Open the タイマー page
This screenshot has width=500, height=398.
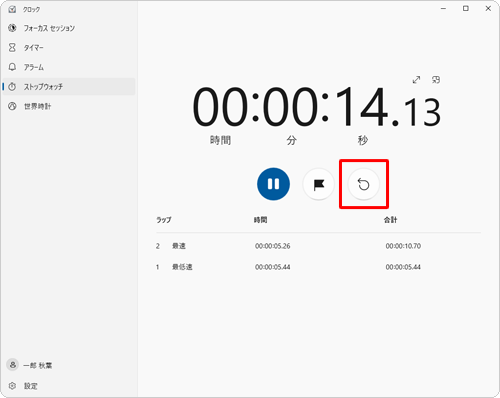coord(68,48)
